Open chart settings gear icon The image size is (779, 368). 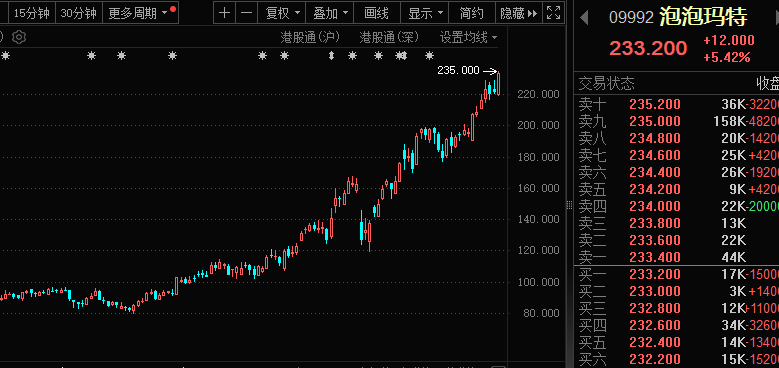tap(19, 37)
